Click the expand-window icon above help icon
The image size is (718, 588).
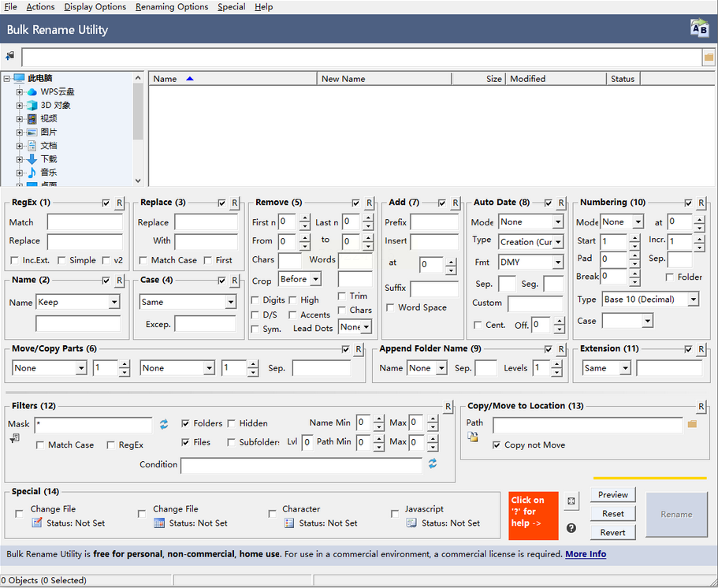tap(571, 501)
